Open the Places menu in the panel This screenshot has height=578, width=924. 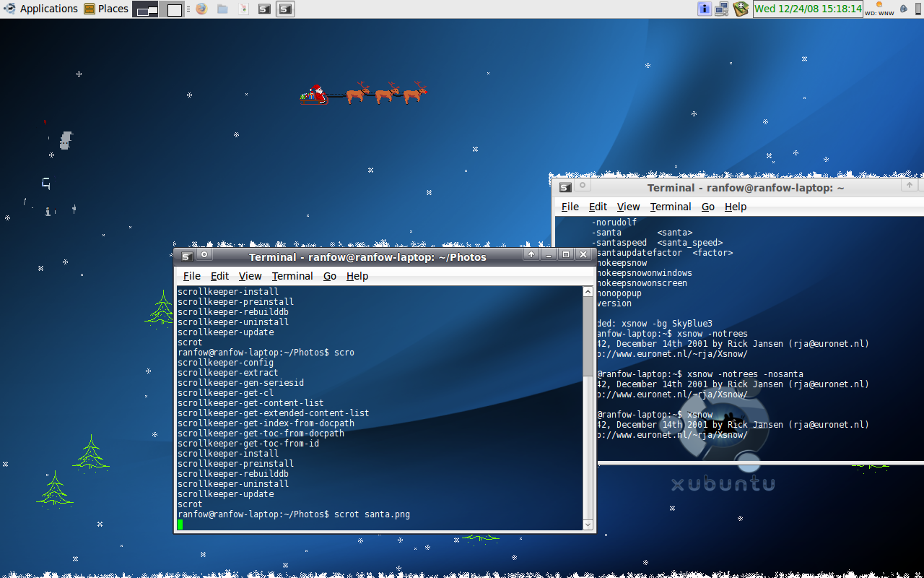[106, 9]
